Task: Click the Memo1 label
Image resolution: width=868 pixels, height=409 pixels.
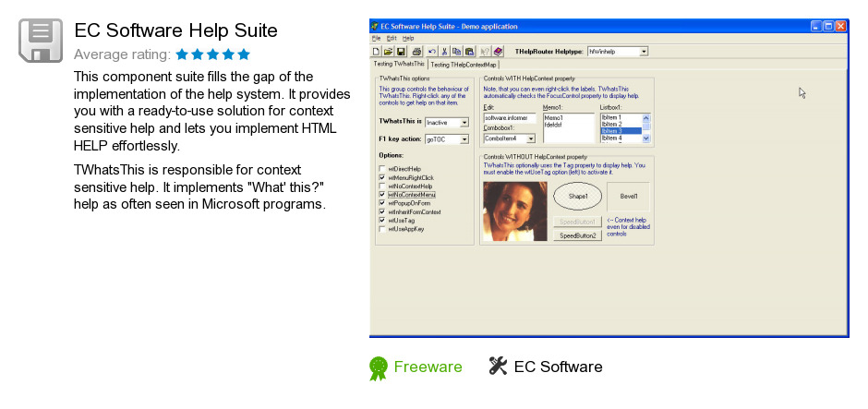Action: [x=552, y=107]
